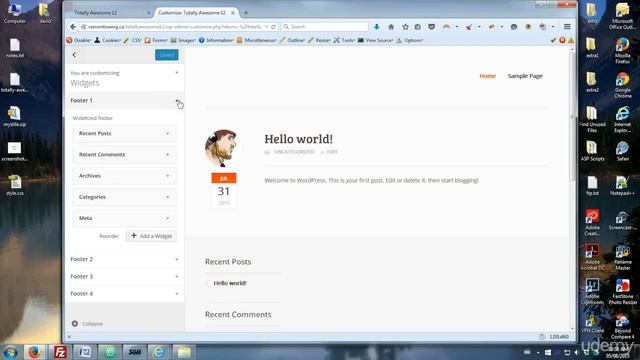Open the Forms developer toolbar menu
This screenshot has width=640, height=360.
coord(156,40)
